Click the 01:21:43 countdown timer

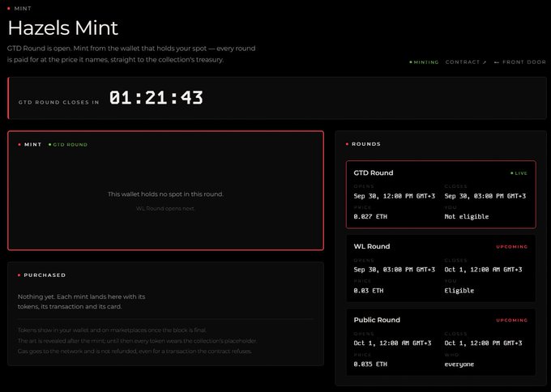tap(156, 98)
